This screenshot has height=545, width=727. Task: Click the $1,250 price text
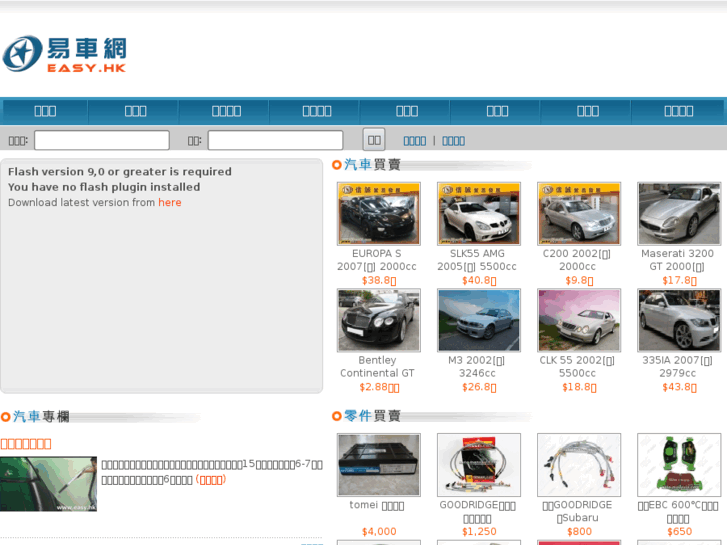pos(479,532)
